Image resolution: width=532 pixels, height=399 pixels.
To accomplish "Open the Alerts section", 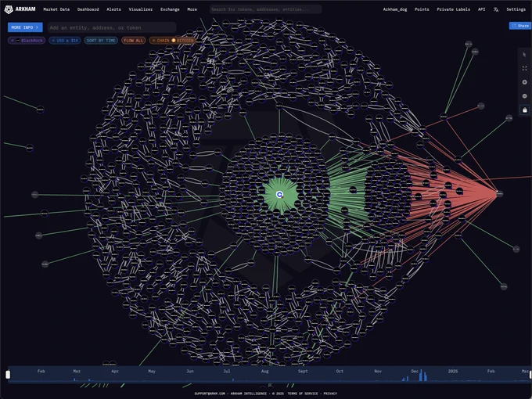I will [113, 9].
